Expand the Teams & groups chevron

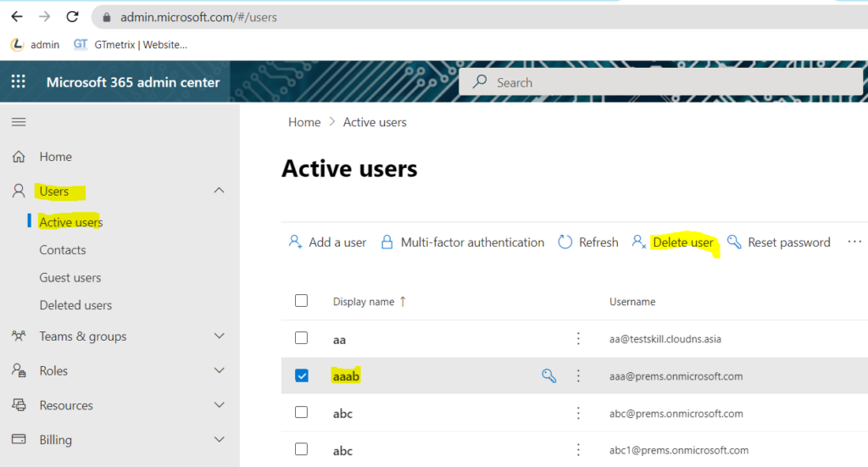[220, 336]
